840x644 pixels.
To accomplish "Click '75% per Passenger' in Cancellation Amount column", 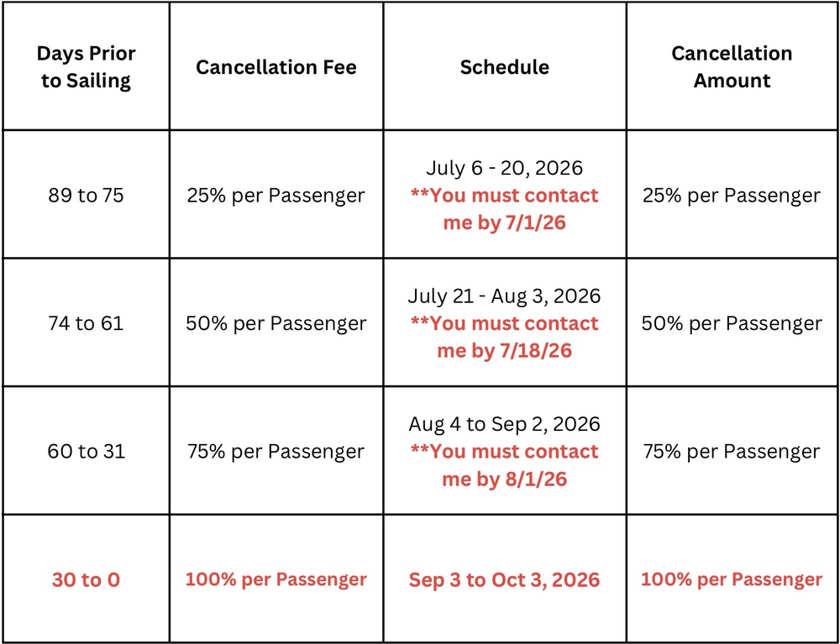I will [x=732, y=452].
